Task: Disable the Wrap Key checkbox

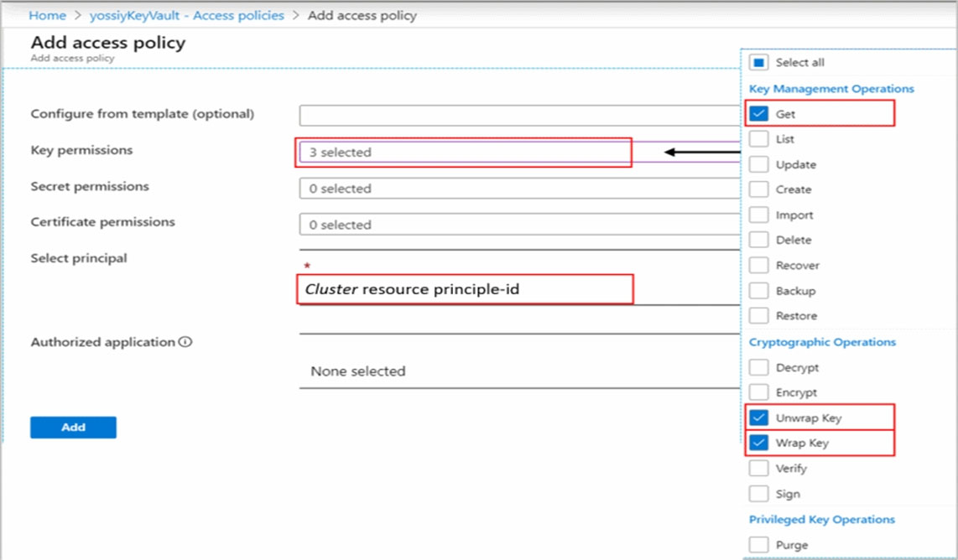Action: pyautogui.click(x=759, y=443)
